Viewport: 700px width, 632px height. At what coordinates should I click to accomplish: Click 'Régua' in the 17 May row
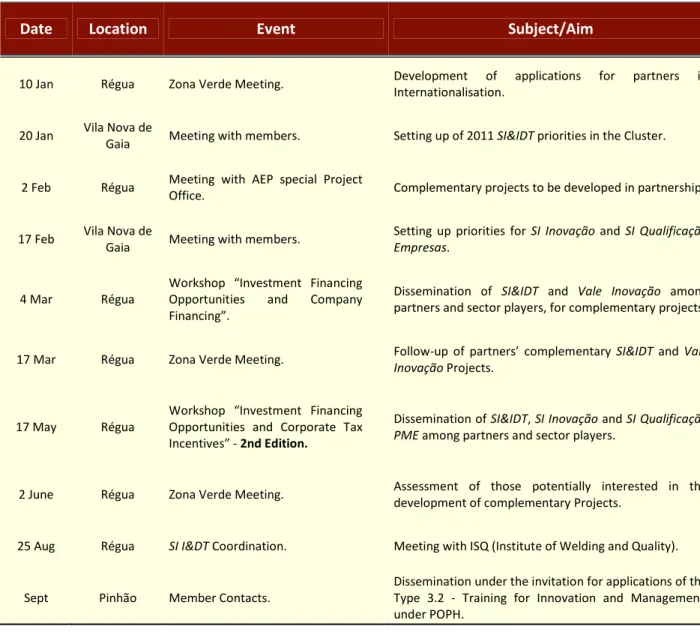point(118,427)
